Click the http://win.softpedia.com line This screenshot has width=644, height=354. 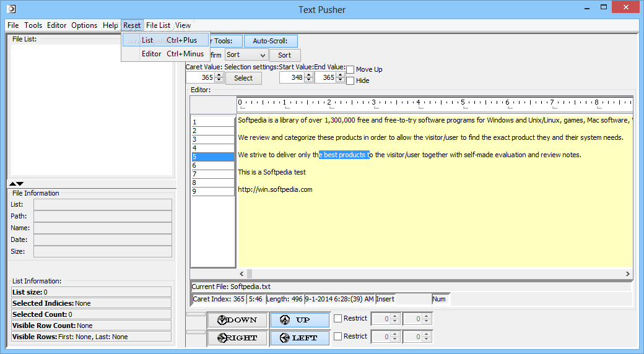275,189
